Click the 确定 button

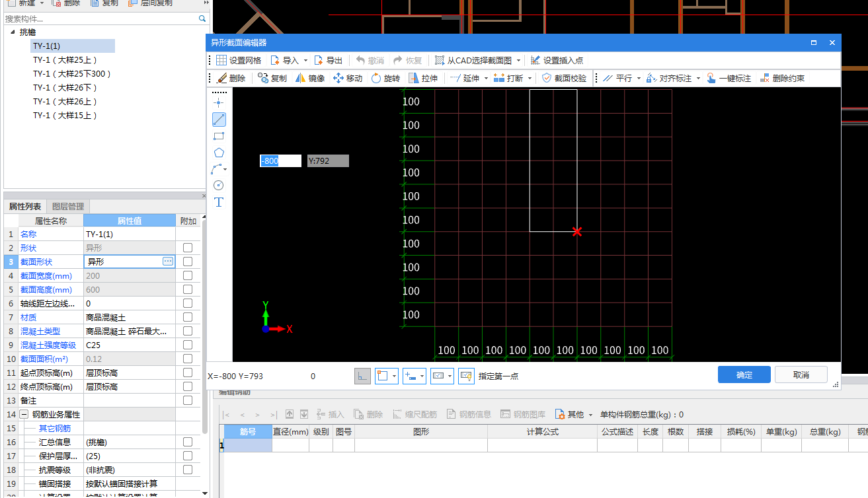tap(744, 374)
